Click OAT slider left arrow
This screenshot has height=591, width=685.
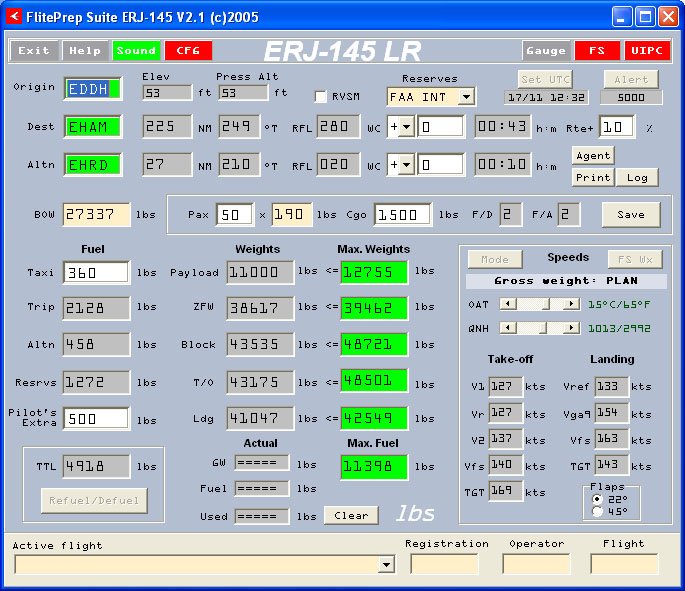pos(508,304)
